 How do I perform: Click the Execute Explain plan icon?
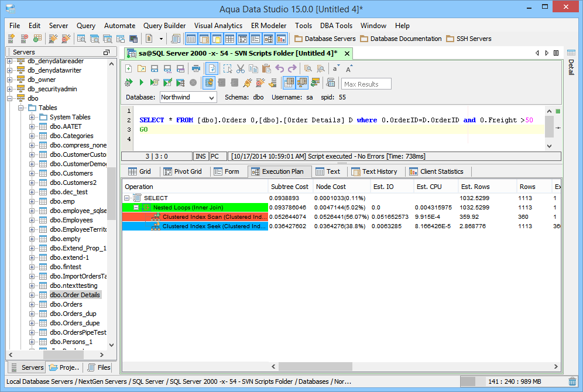coord(180,82)
